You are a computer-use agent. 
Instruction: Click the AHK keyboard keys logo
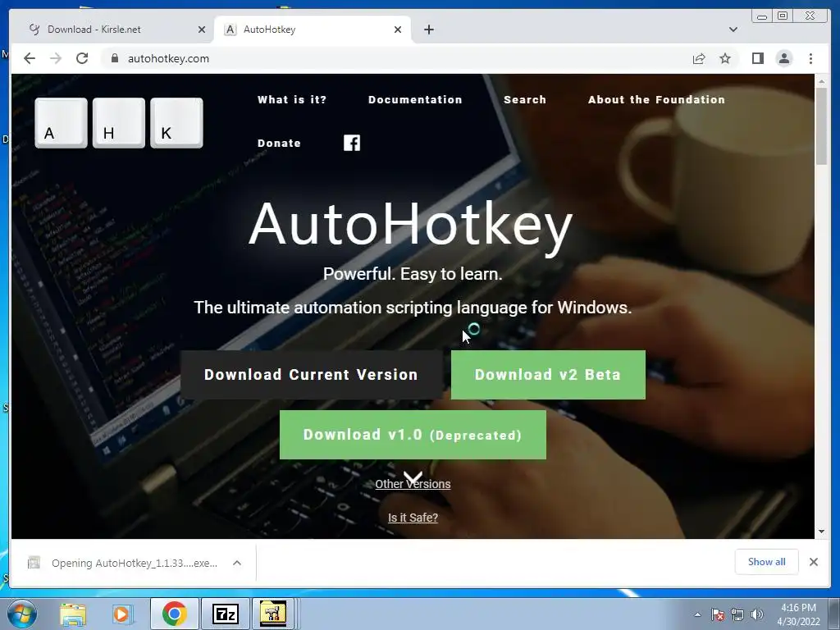coord(119,123)
